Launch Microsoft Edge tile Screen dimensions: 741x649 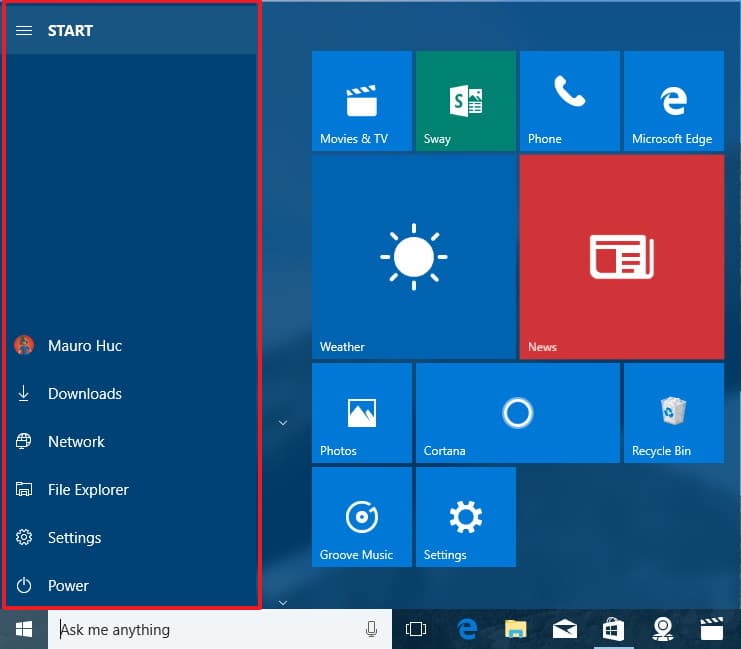[674, 101]
